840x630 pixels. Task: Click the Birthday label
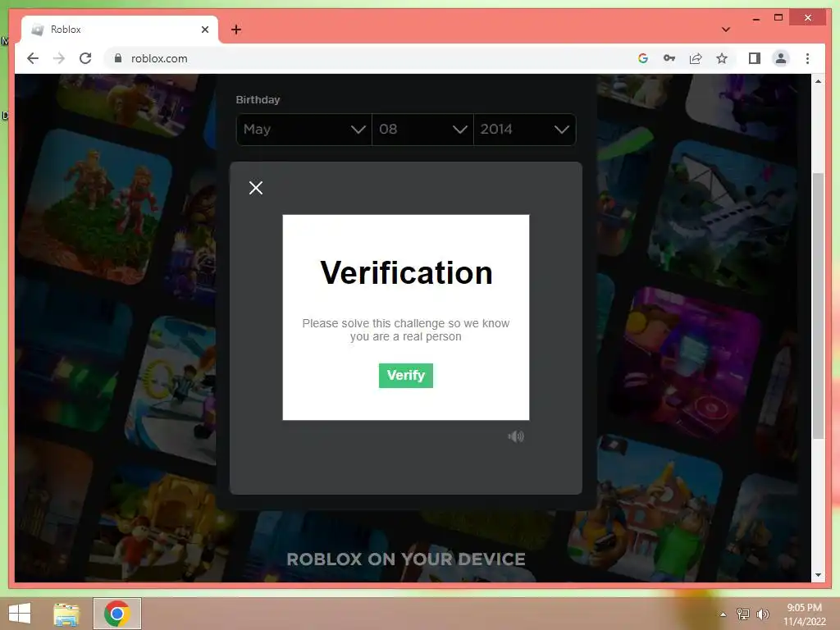point(258,99)
